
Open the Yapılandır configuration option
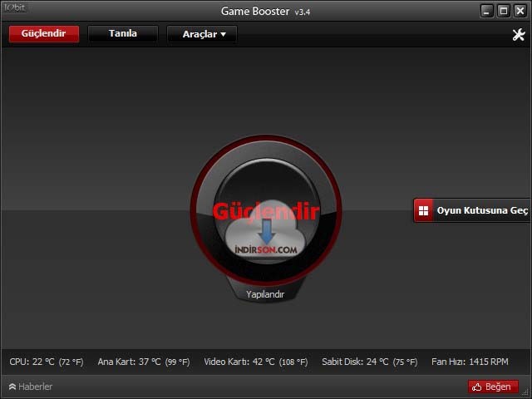coord(265,294)
